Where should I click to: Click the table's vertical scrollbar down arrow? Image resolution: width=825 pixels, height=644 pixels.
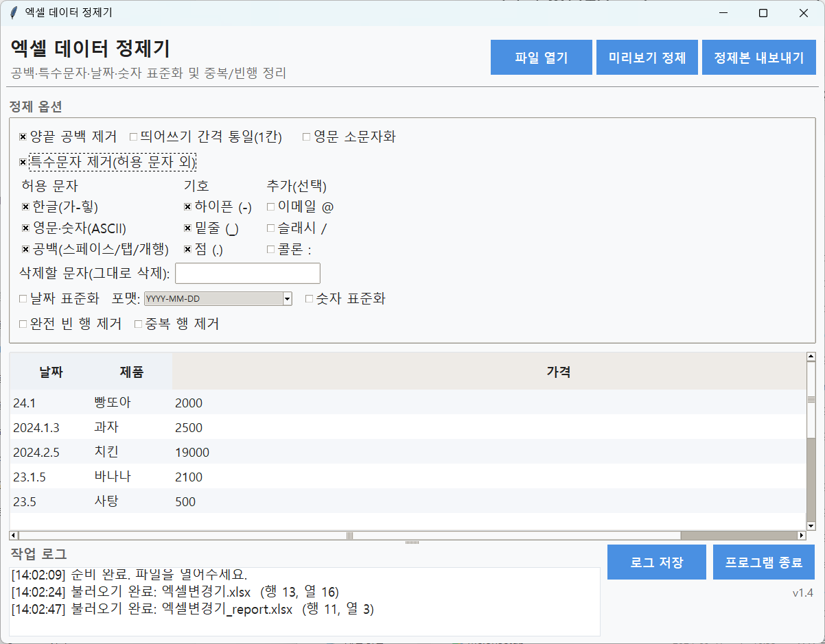pyautogui.click(x=811, y=525)
